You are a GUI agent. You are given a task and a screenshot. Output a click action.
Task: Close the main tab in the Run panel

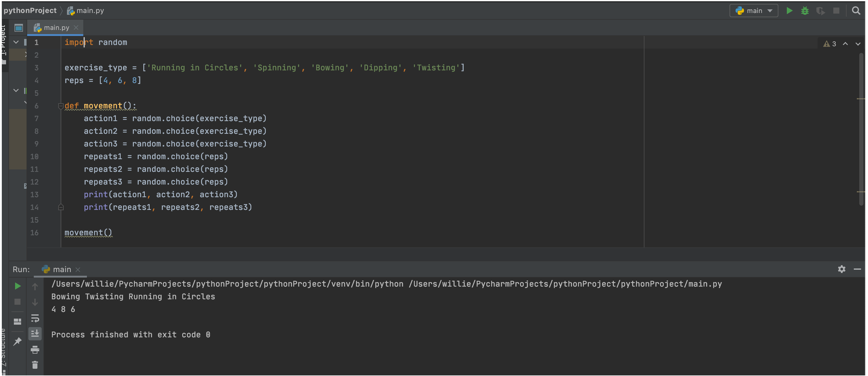(x=78, y=269)
